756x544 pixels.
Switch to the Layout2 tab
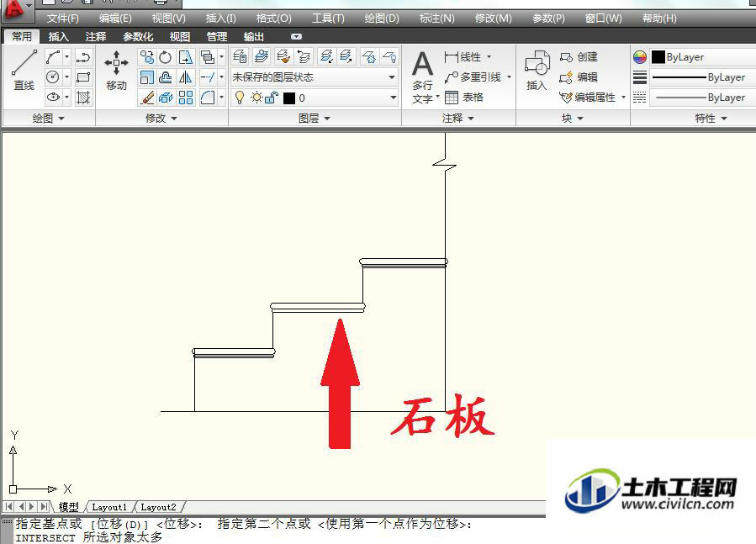158,507
